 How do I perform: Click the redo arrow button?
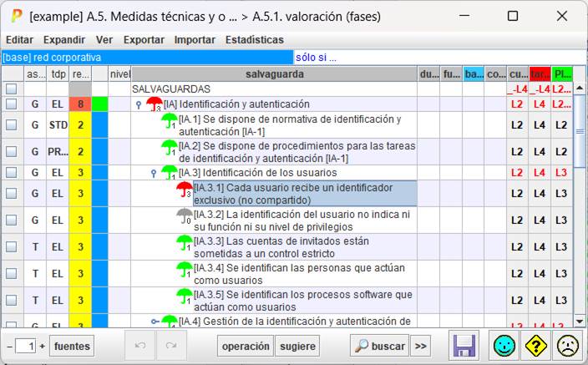tap(171, 346)
